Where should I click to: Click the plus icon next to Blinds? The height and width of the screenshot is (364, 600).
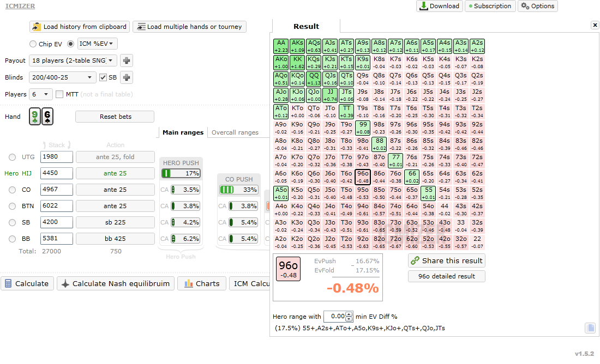(x=127, y=77)
